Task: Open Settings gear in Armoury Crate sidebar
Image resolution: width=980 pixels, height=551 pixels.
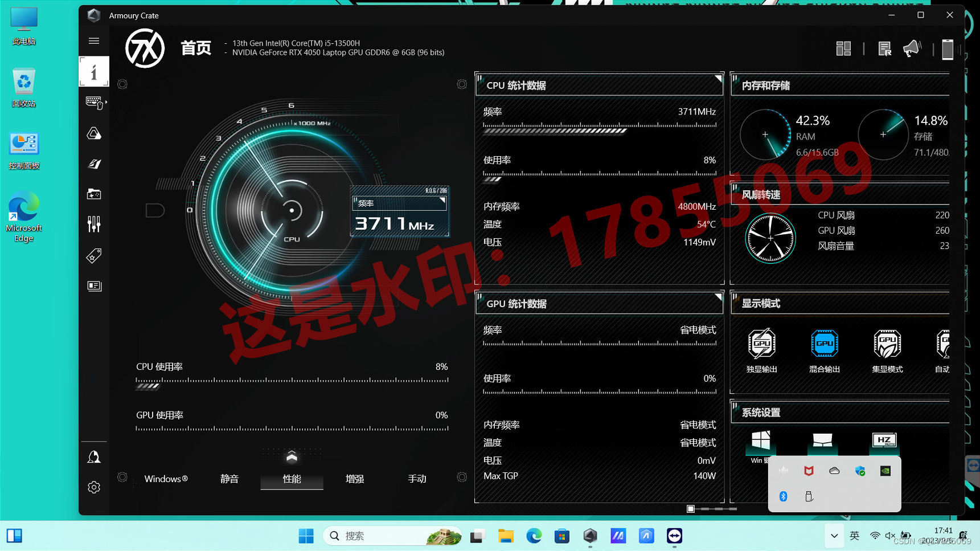Action: point(94,487)
